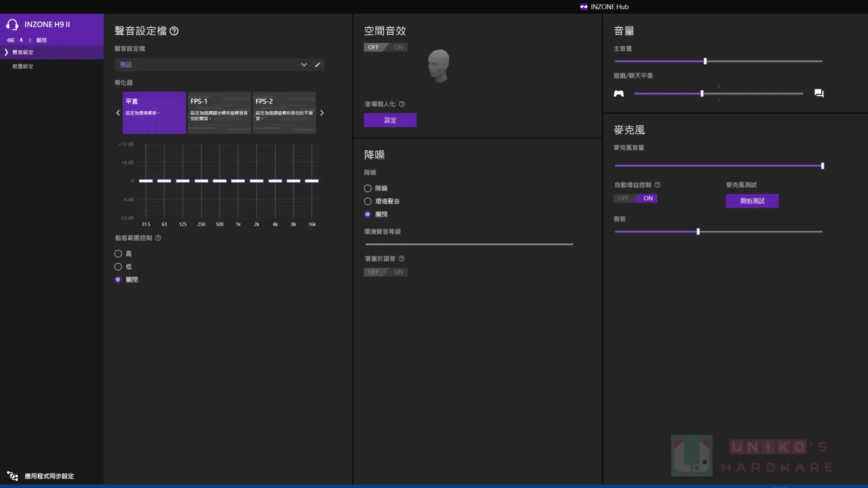Show next equalizer presets with right arrow
868x488 pixels.
[x=322, y=113]
